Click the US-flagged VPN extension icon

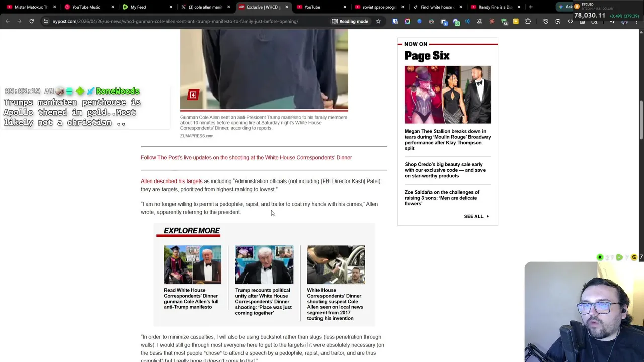[x=456, y=22]
